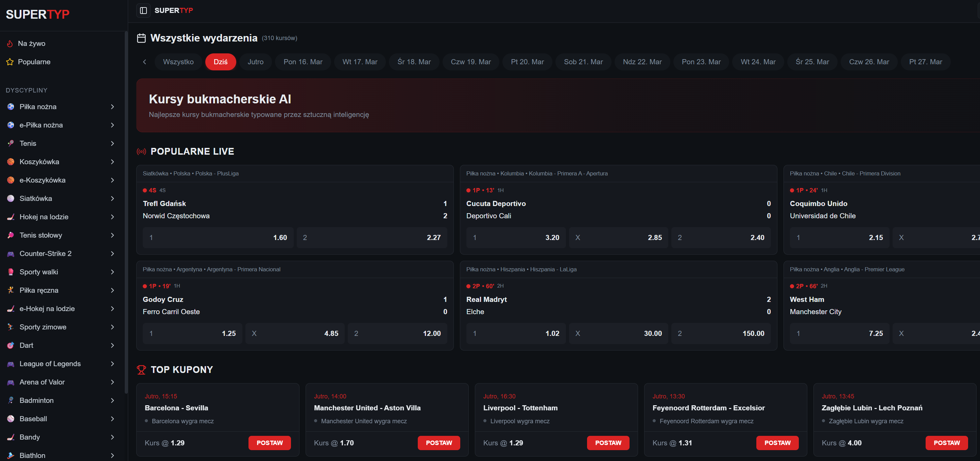Image resolution: width=980 pixels, height=461 pixels.
Task: Click the flame icon for Na żywo
Action: click(10, 44)
